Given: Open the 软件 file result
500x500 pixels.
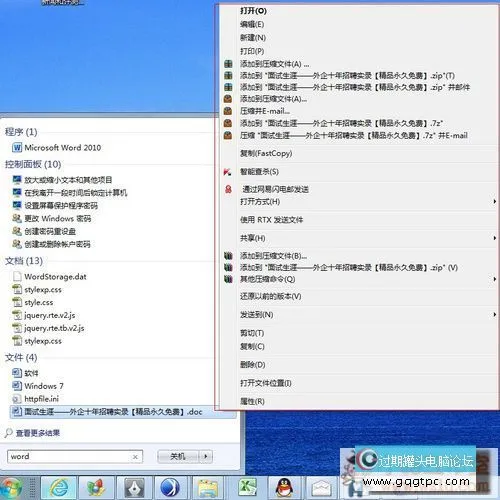Looking at the screenshot, I should pos(31,373).
